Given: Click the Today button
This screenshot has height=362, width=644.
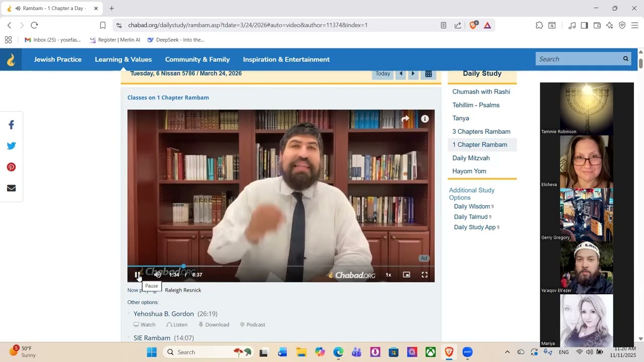Looking at the screenshot, I should tap(383, 73).
